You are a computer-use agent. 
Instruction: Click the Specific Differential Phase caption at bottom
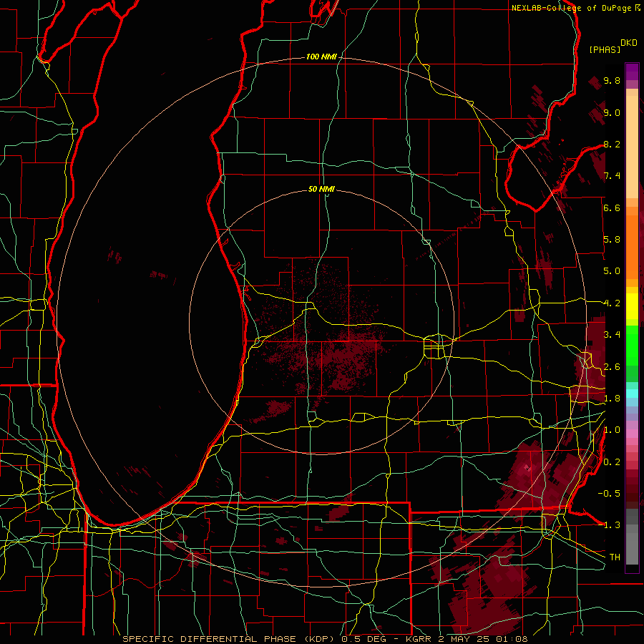(x=326, y=639)
